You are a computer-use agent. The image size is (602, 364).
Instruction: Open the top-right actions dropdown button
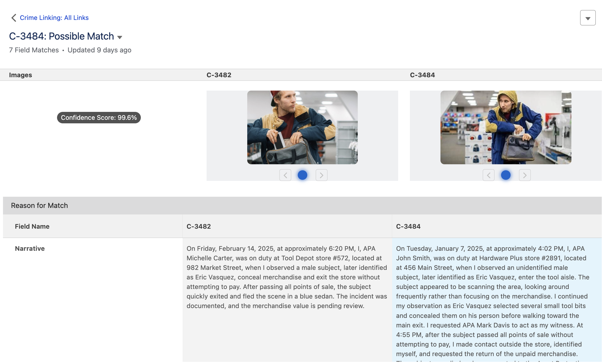(x=588, y=18)
